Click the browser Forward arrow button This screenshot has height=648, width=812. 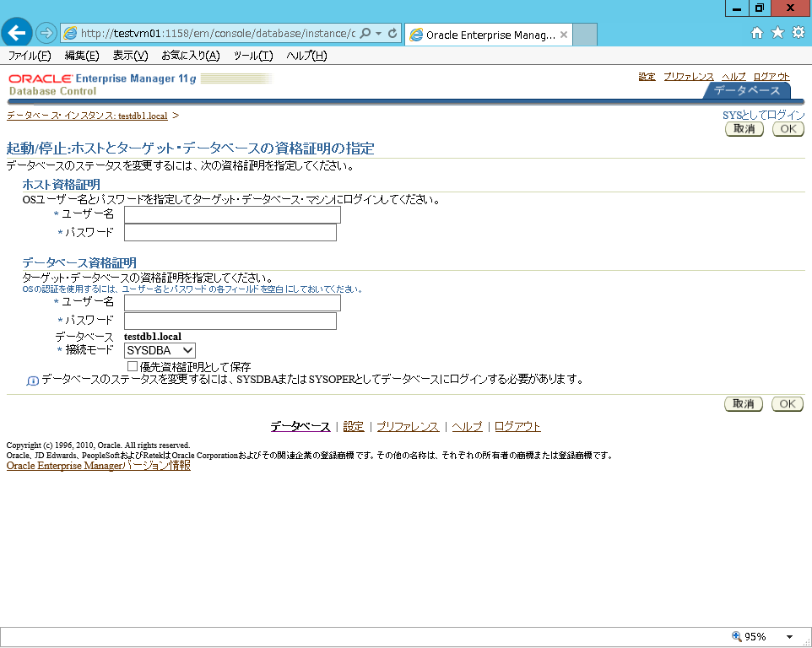46,33
